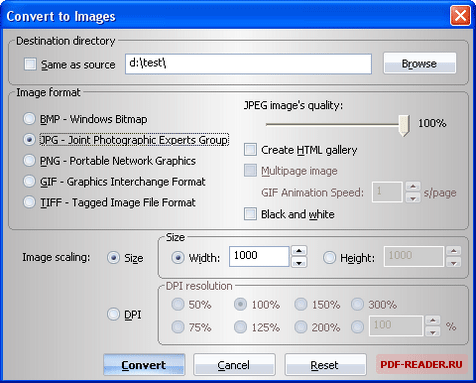Click the Cancel button
The width and height of the screenshot is (476, 383).
pos(234,365)
